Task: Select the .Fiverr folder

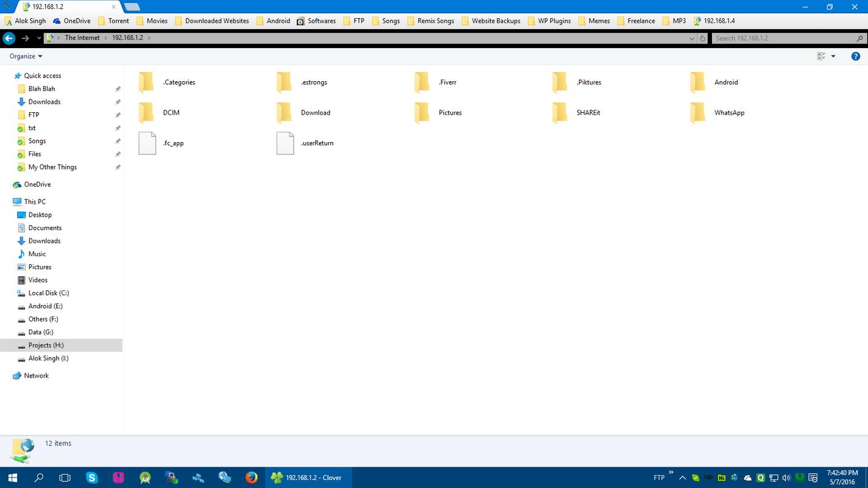Action: 436,82
